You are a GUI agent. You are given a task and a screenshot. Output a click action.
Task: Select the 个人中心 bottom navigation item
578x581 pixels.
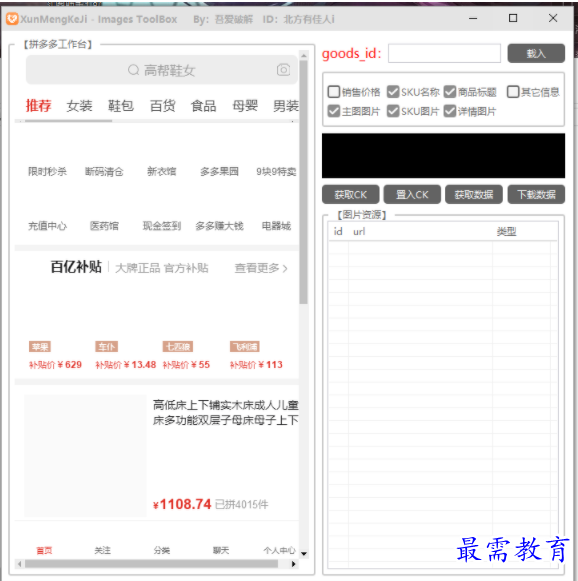tap(279, 550)
